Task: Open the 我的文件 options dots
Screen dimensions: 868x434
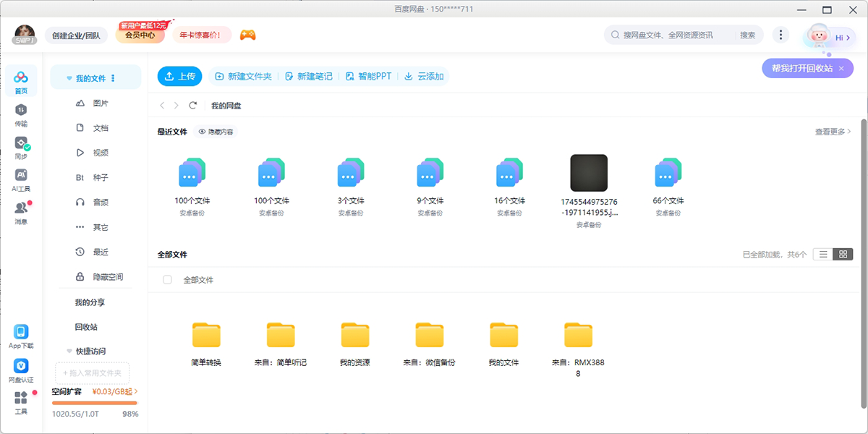Action: [114, 78]
